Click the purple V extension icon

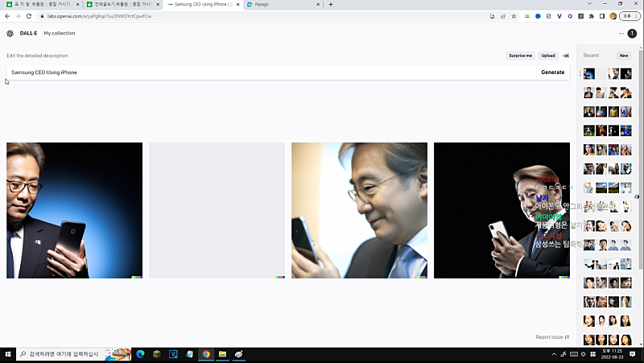(x=559, y=16)
